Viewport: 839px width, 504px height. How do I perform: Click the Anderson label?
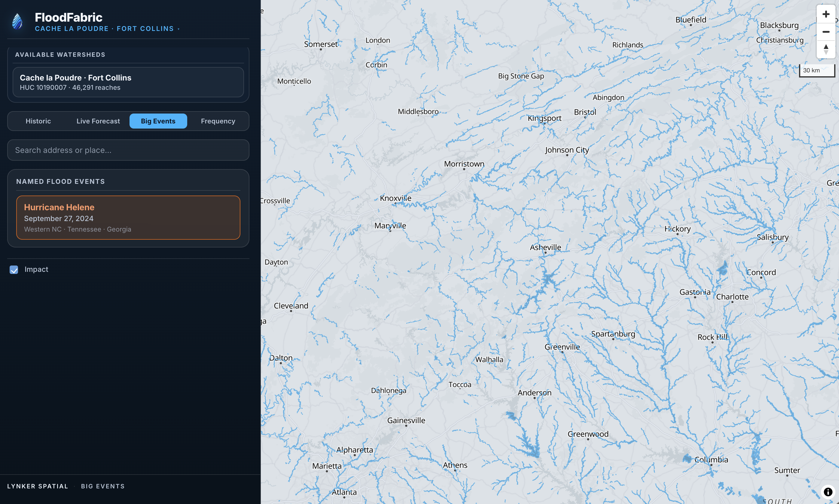pos(534,393)
